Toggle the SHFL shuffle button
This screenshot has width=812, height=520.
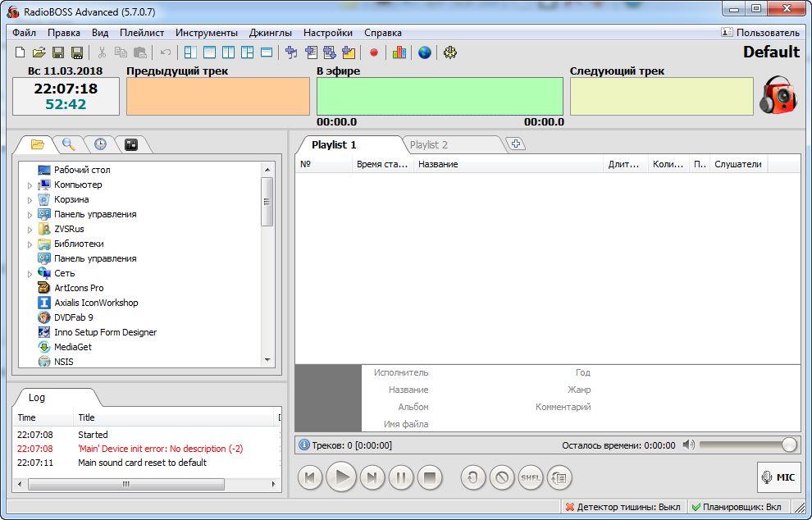pyautogui.click(x=531, y=477)
